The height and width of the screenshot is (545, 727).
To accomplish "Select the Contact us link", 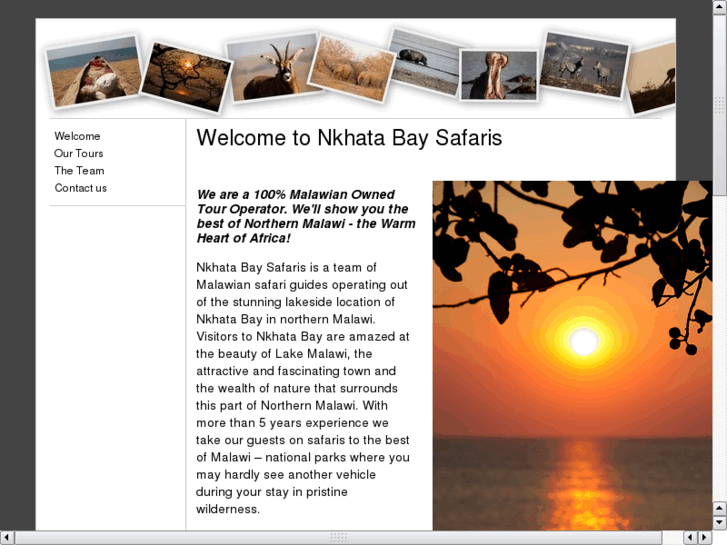I will click(81, 188).
